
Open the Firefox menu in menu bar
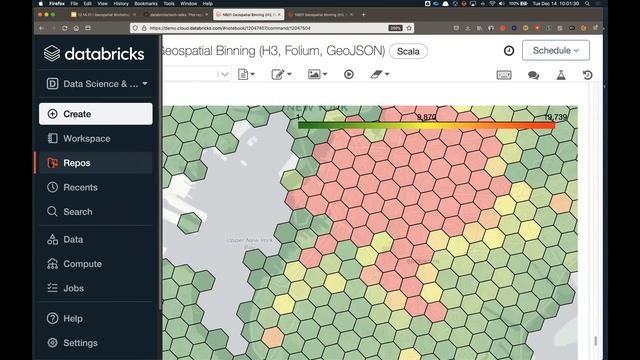coord(57,4)
